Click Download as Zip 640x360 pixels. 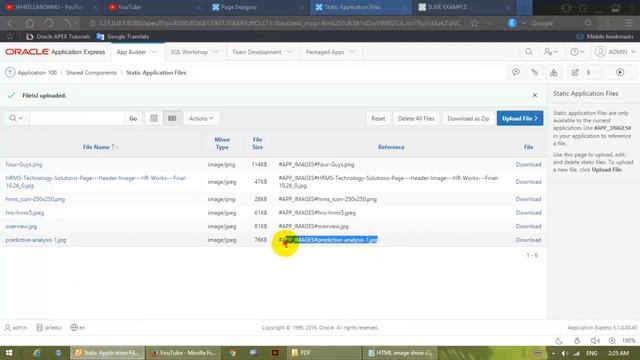(x=468, y=118)
